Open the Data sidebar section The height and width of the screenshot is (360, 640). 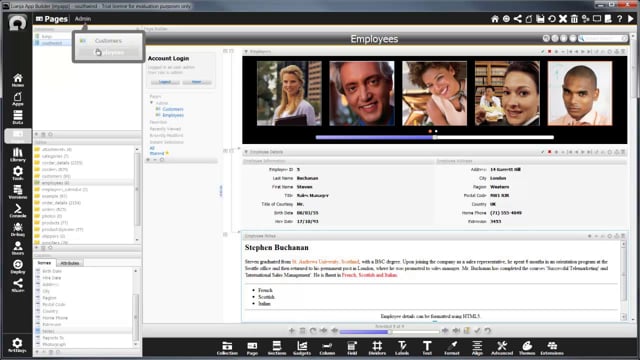(18, 117)
